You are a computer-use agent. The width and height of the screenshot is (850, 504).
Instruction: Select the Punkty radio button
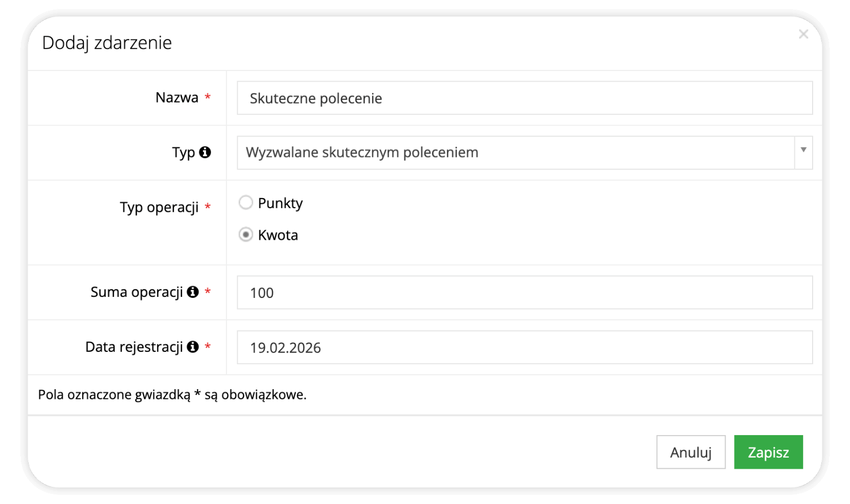coord(246,203)
